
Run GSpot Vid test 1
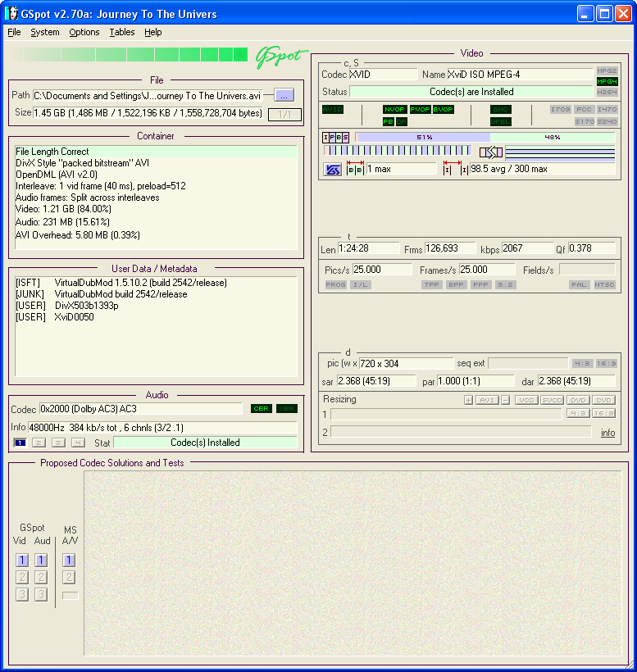pyautogui.click(x=22, y=561)
